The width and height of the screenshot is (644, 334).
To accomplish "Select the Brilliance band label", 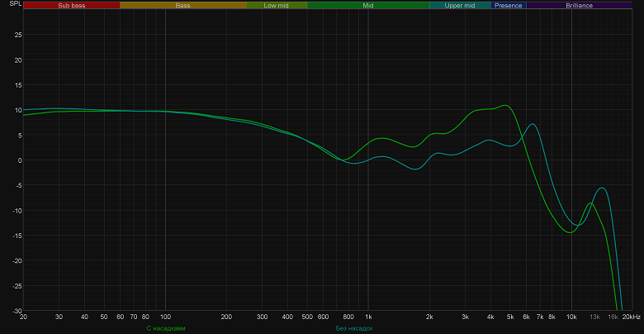I will coord(579,5).
